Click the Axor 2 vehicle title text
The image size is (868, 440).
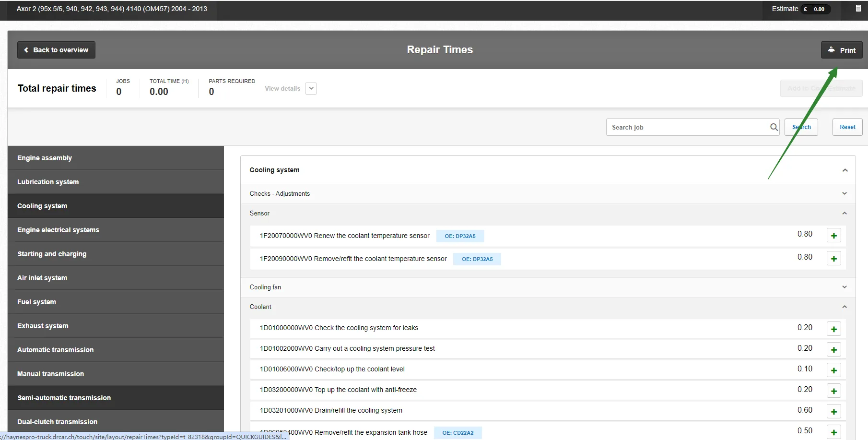[x=112, y=9]
